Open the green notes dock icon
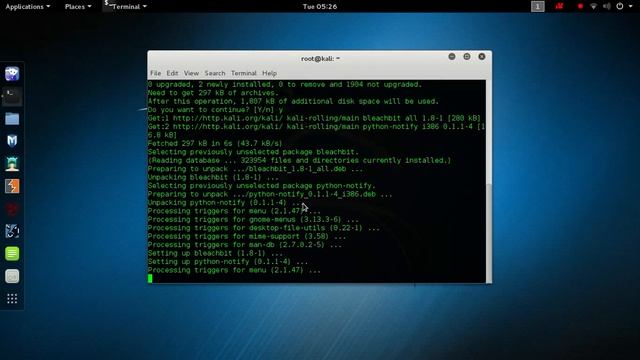This screenshot has height=360, width=640. click(x=12, y=254)
